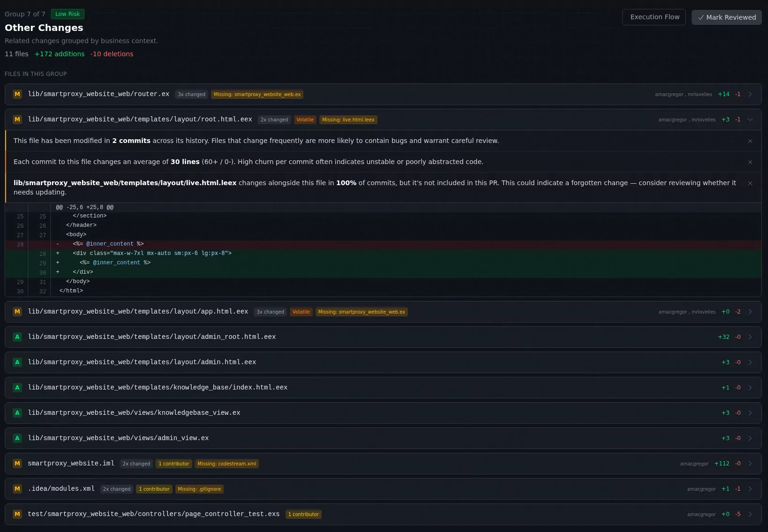Click the A icon beside knowledgebase_view.ex

tap(17, 413)
